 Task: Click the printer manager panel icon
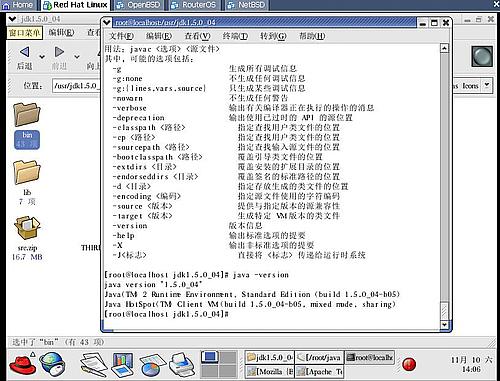(x=182, y=365)
